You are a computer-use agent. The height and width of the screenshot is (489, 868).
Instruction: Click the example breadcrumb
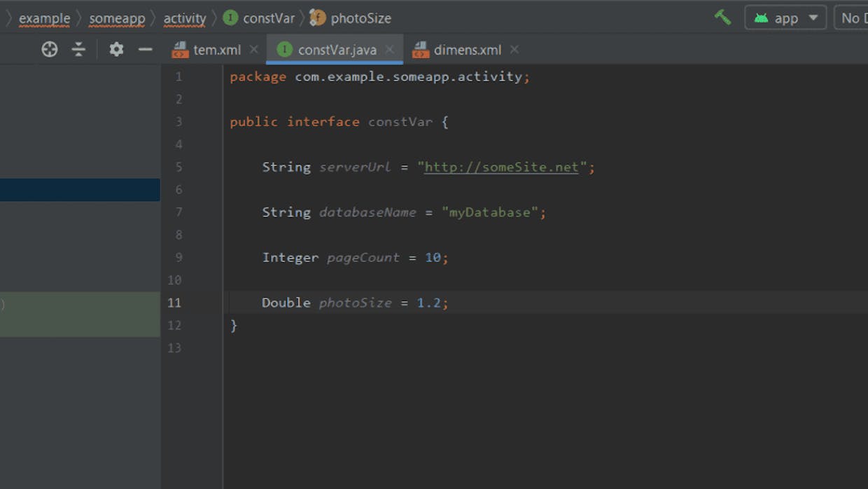(44, 18)
